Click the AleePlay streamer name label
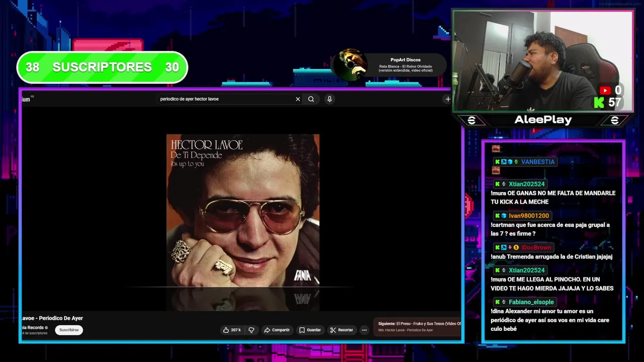The width and height of the screenshot is (644, 362). pos(543,120)
